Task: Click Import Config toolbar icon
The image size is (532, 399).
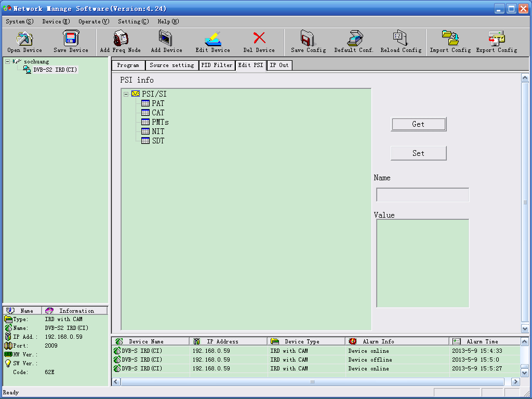Action: [x=450, y=38]
